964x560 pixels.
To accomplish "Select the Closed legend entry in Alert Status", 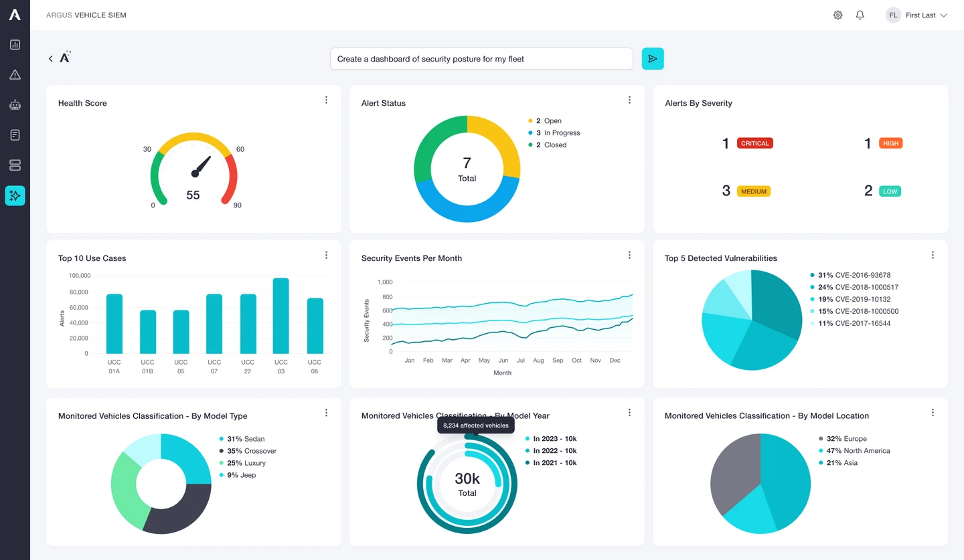I will point(548,145).
